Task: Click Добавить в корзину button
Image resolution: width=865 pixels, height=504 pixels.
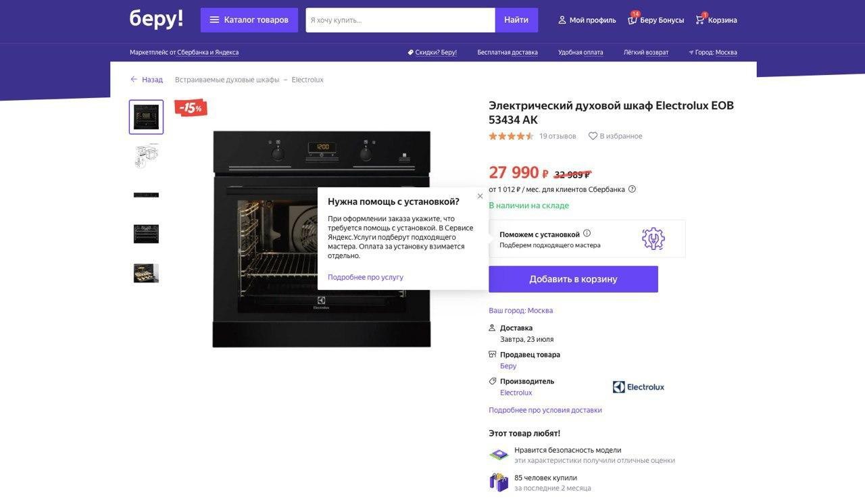Action: 573,279
